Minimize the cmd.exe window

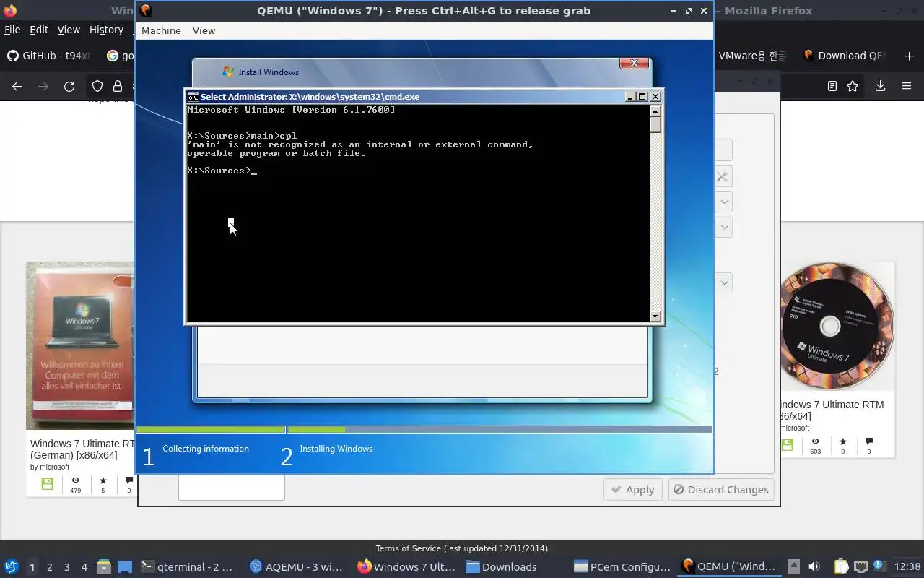pos(630,96)
